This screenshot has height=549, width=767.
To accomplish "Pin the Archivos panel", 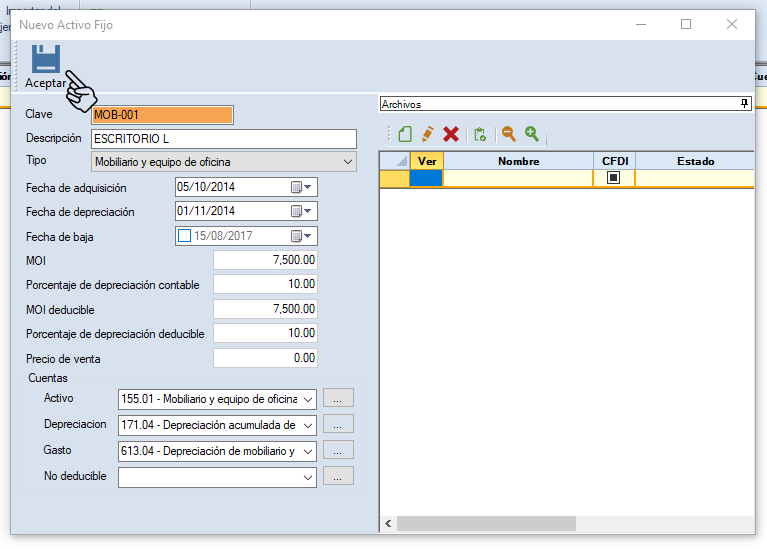I will 744,104.
